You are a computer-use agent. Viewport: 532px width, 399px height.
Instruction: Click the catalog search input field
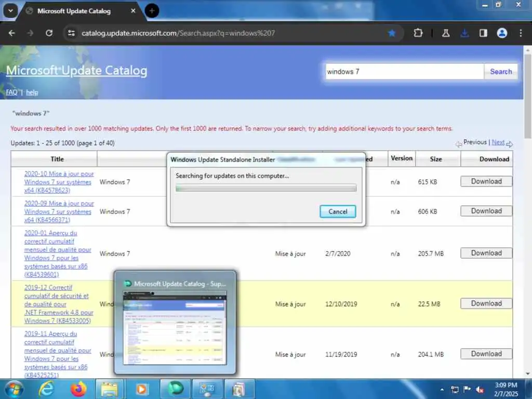[404, 72]
